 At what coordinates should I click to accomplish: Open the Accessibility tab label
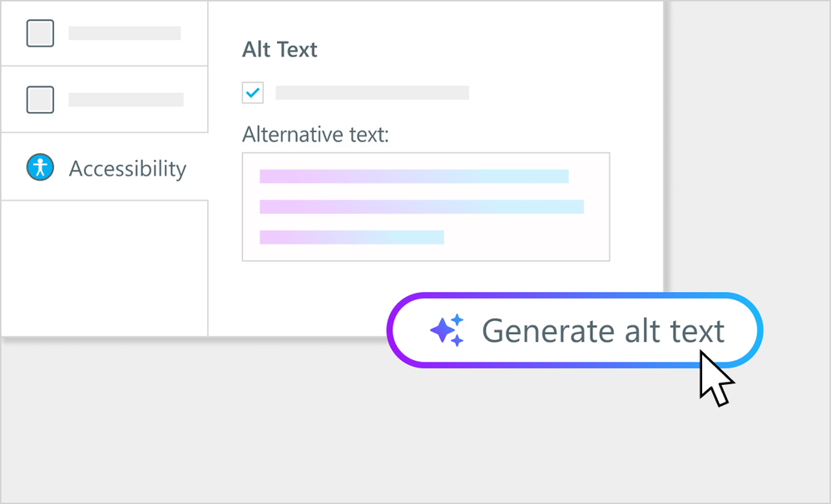[127, 169]
